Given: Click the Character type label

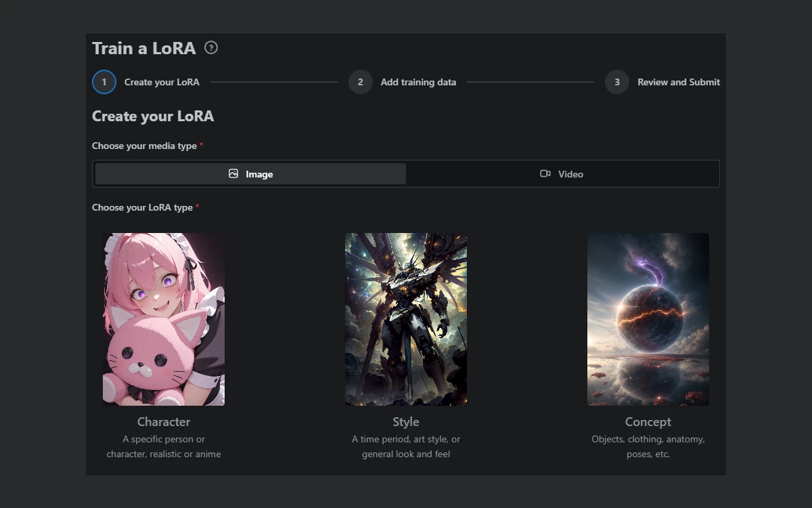Looking at the screenshot, I should [x=164, y=421].
